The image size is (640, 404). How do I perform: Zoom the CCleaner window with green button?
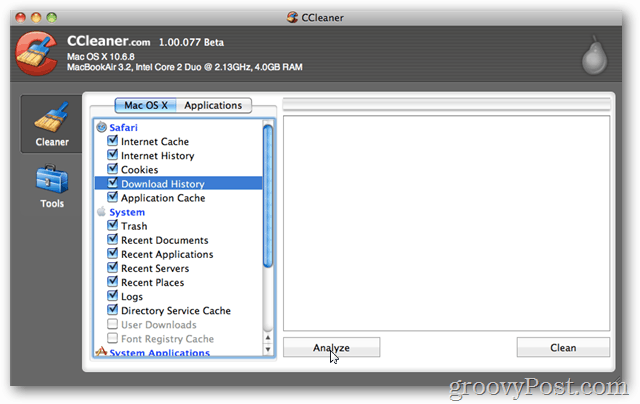point(51,18)
